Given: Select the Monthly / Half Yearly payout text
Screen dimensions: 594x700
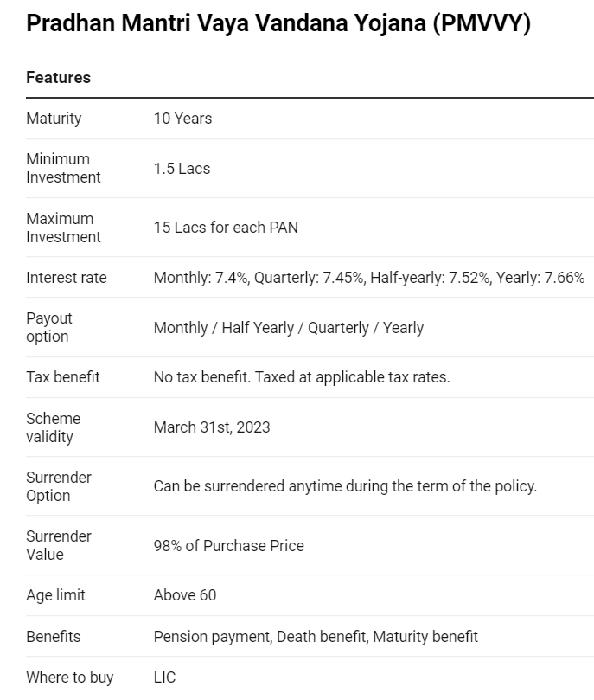Looking at the screenshot, I should tap(289, 328).
